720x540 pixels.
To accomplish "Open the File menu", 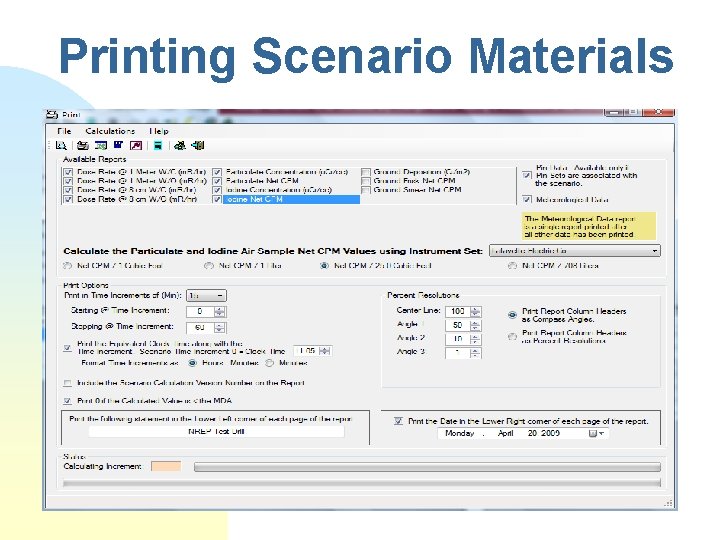I will 64,131.
